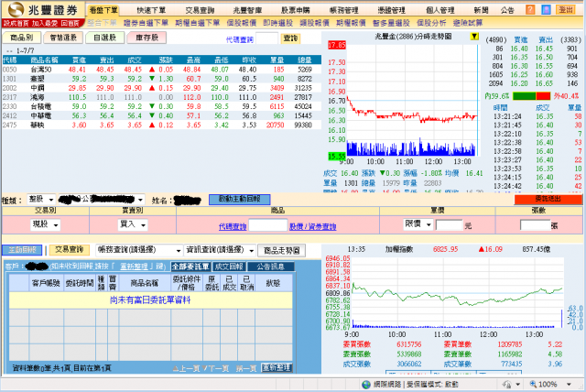Click the 回首頁 link
This screenshot has width=586, height=392.
pyautogui.click(x=70, y=23)
